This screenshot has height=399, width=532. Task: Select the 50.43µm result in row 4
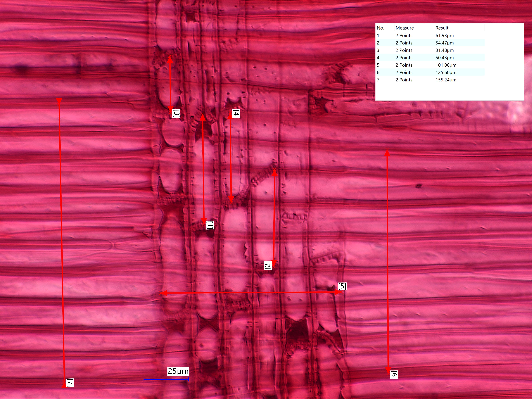(444, 58)
